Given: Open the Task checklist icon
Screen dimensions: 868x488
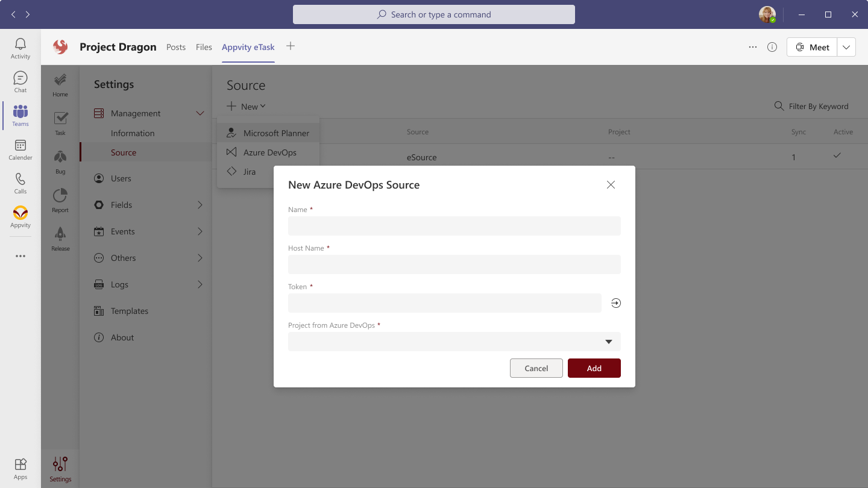Looking at the screenshot, I should 60,123.
